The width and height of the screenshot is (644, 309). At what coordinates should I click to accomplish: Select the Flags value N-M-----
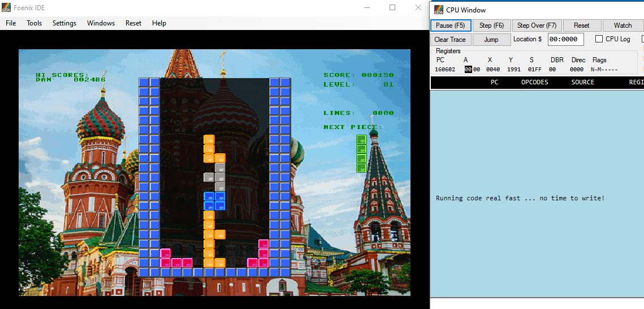604,70
